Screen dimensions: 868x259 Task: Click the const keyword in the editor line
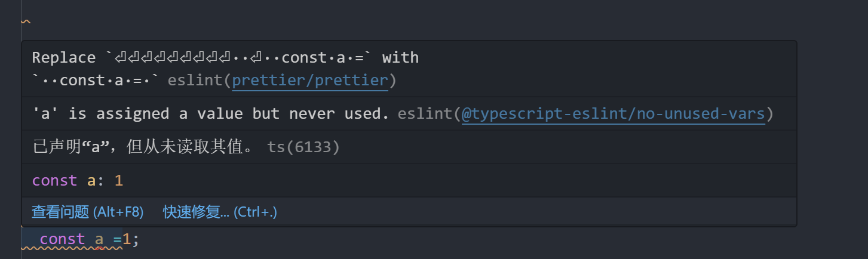tap(62, 239)
